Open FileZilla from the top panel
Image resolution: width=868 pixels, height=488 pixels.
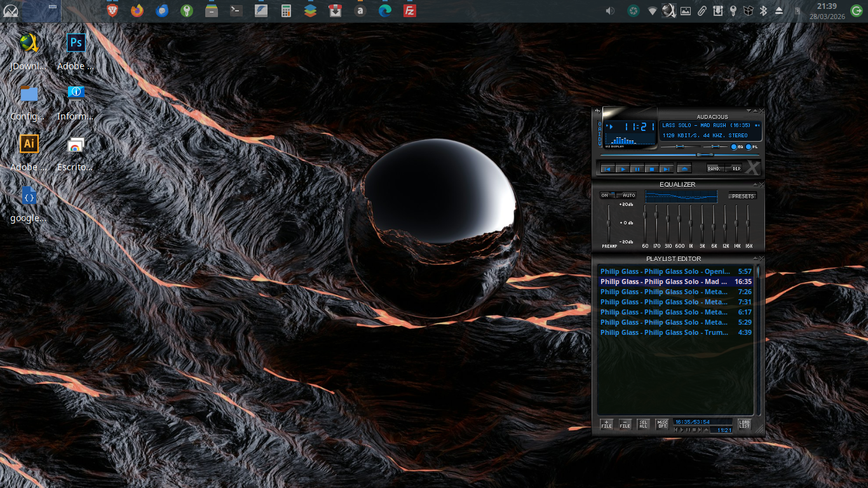tap(410, 10)
